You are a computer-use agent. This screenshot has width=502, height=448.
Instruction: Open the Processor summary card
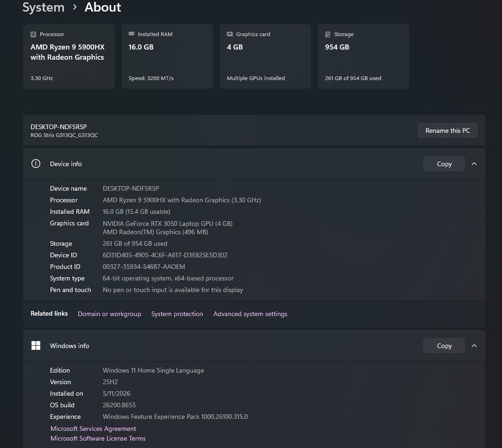click(x=69, y=56)
